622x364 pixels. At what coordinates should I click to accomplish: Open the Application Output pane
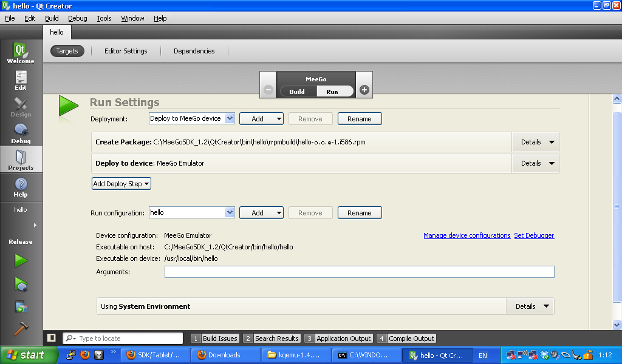pos(339,339)
